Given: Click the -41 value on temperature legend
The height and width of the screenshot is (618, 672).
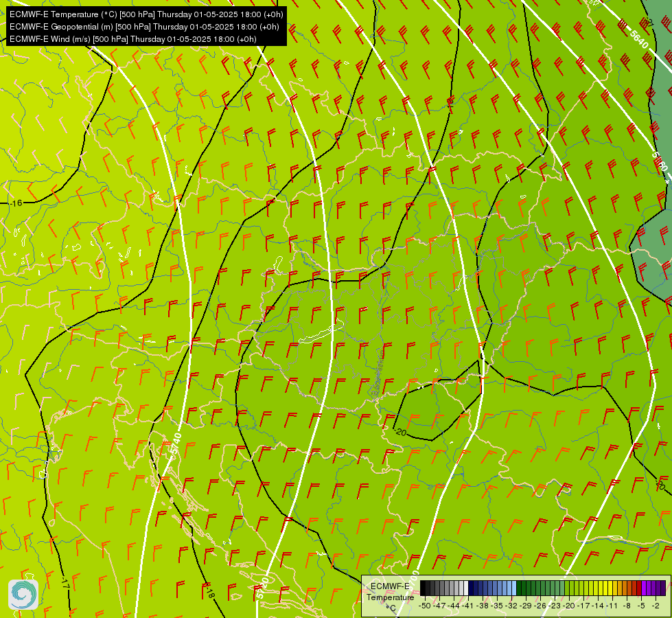Looking at the screenshot, I should coord(467,606).
